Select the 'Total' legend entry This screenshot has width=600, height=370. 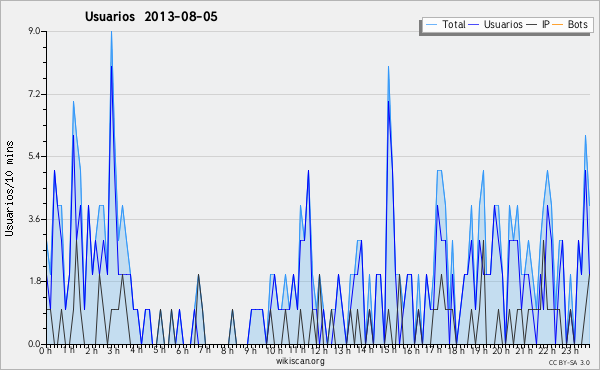[454, 25]
